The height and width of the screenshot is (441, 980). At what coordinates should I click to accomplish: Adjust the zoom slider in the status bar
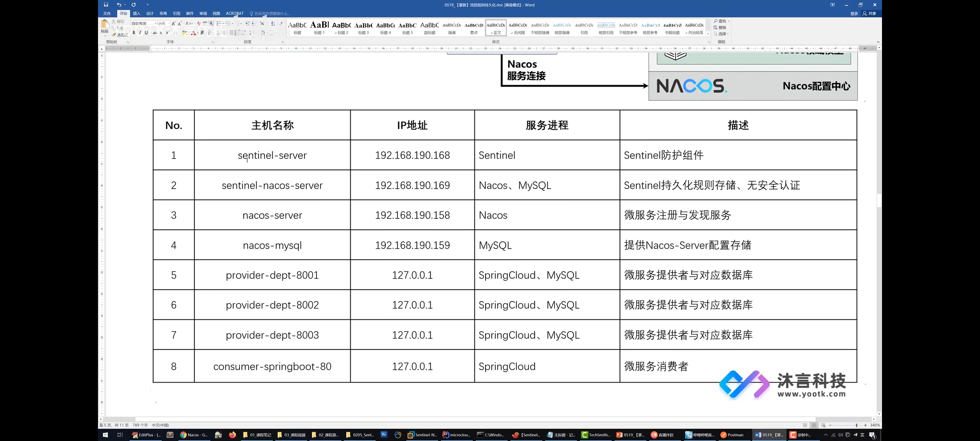point(857,425)
